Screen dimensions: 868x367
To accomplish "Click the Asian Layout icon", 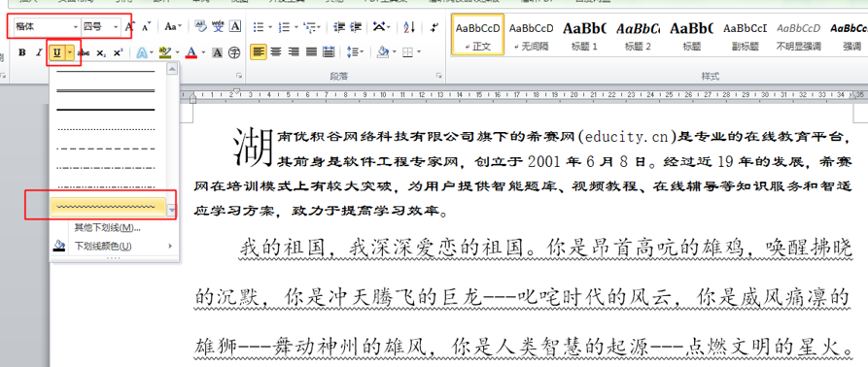I will click(380, 26).
